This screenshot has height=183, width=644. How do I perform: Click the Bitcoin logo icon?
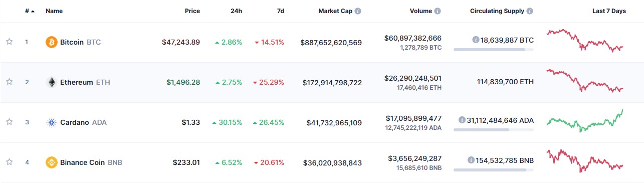51,42
